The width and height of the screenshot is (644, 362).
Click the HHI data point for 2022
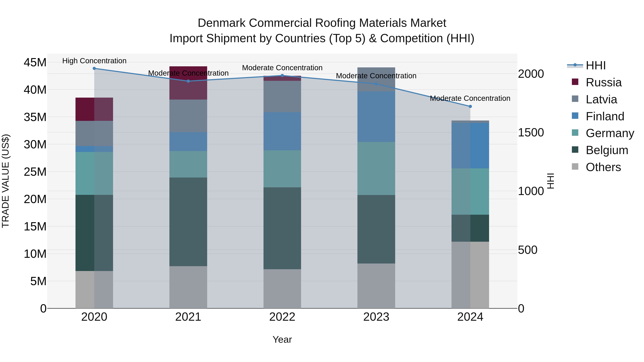(282, 75)
